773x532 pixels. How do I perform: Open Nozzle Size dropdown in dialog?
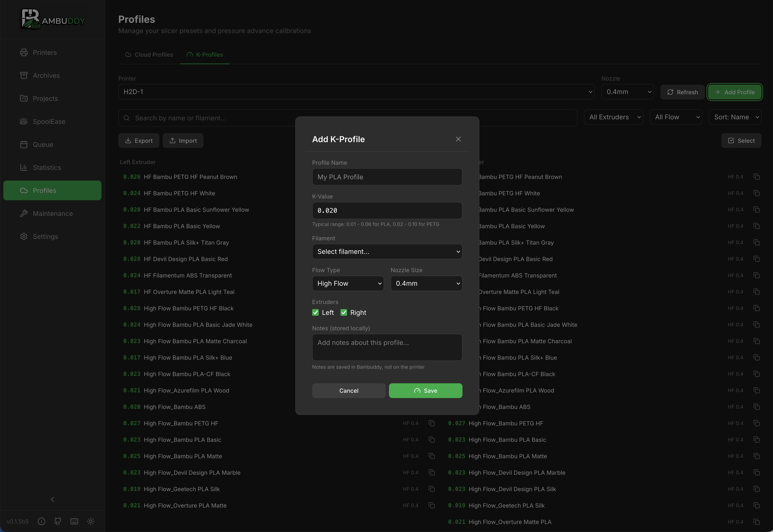426,284
